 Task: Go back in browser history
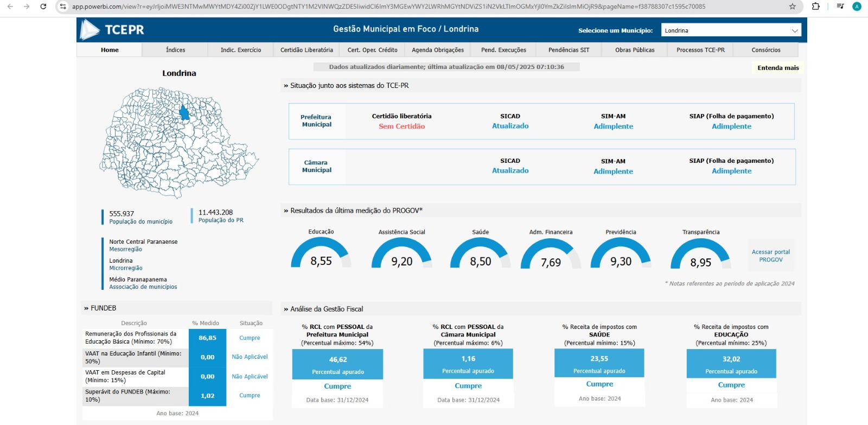pos(10,7)
